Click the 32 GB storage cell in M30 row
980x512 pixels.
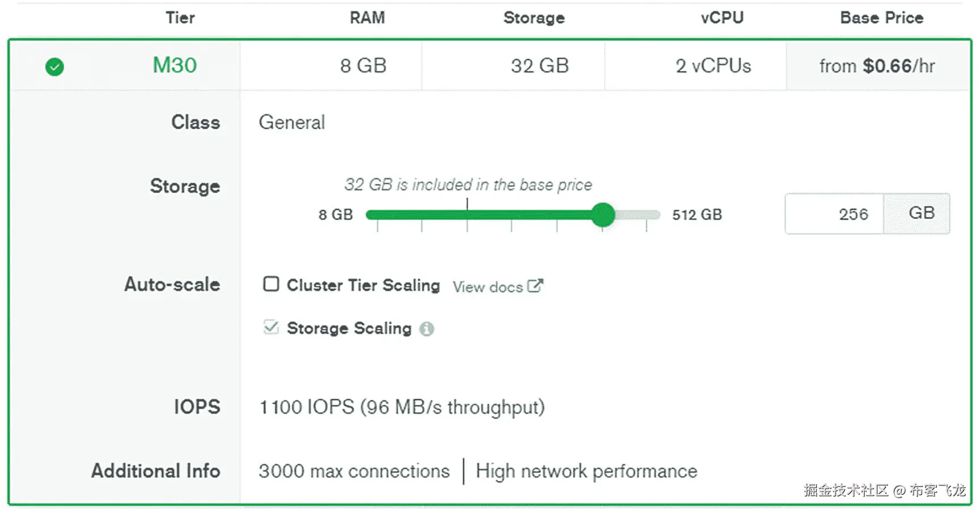tap(539, 66)
